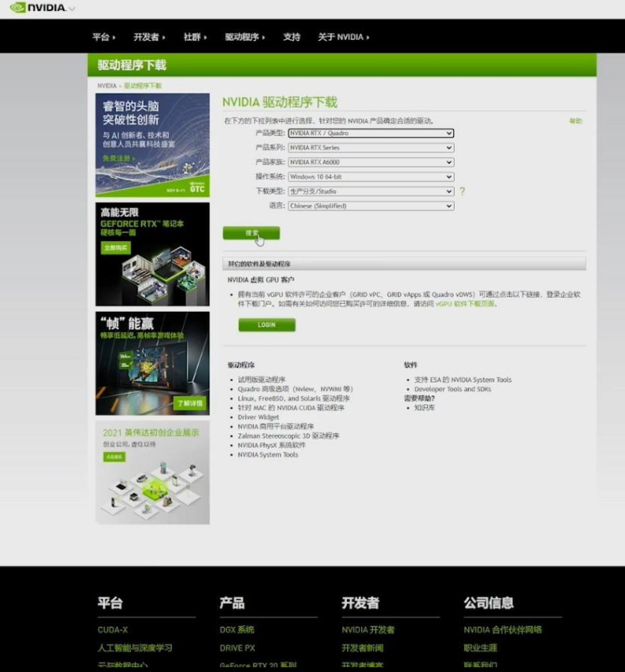Open the 产品类型 dropdown
The image size is (625, 672).
371,133
